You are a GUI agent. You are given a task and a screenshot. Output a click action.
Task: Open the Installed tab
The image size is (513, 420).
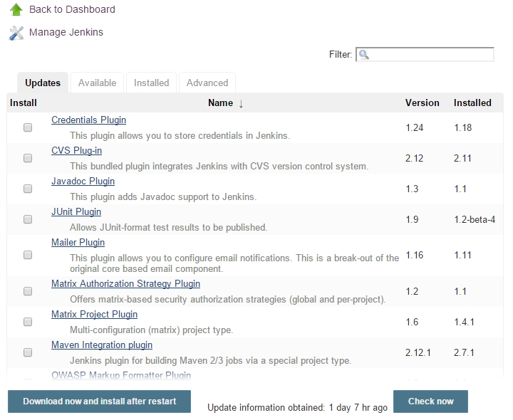click(152, 83)
